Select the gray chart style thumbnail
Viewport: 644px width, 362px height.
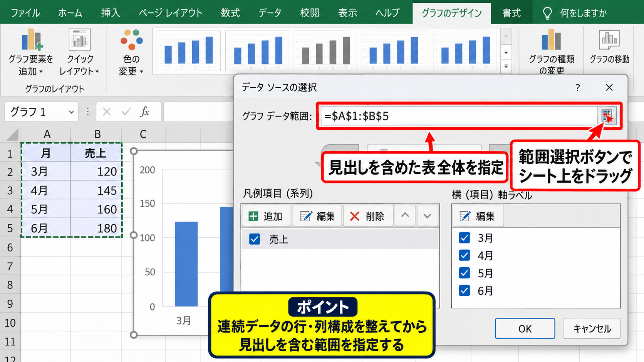[325, 50]
